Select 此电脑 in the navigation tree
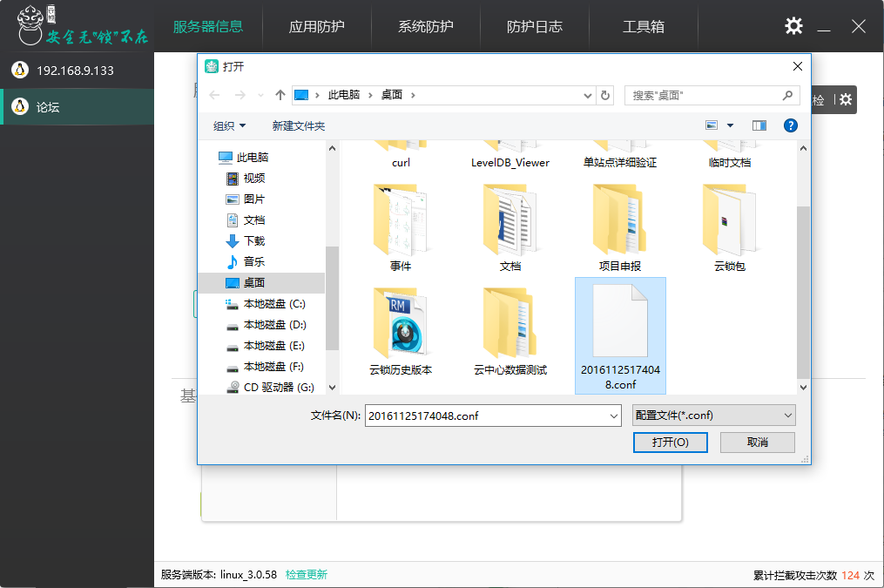Image resolution: width=884 pixels, height=588 pixels. click(x=243, y=157)
